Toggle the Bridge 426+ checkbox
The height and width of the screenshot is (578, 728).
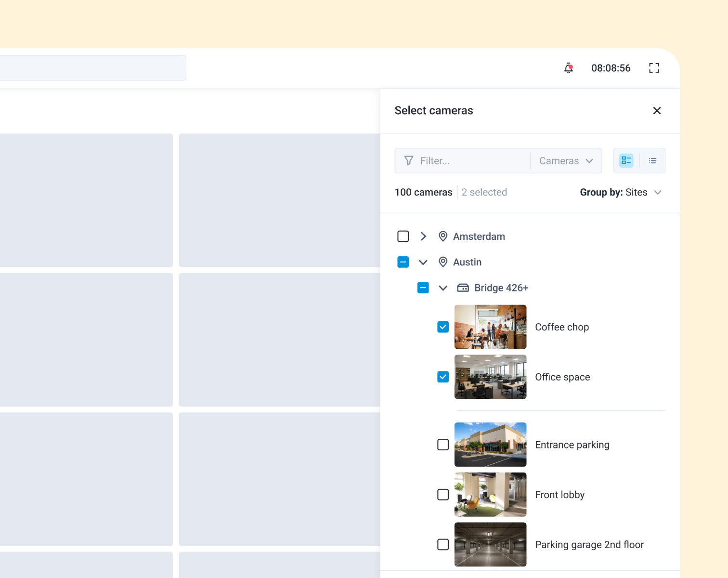423,288
